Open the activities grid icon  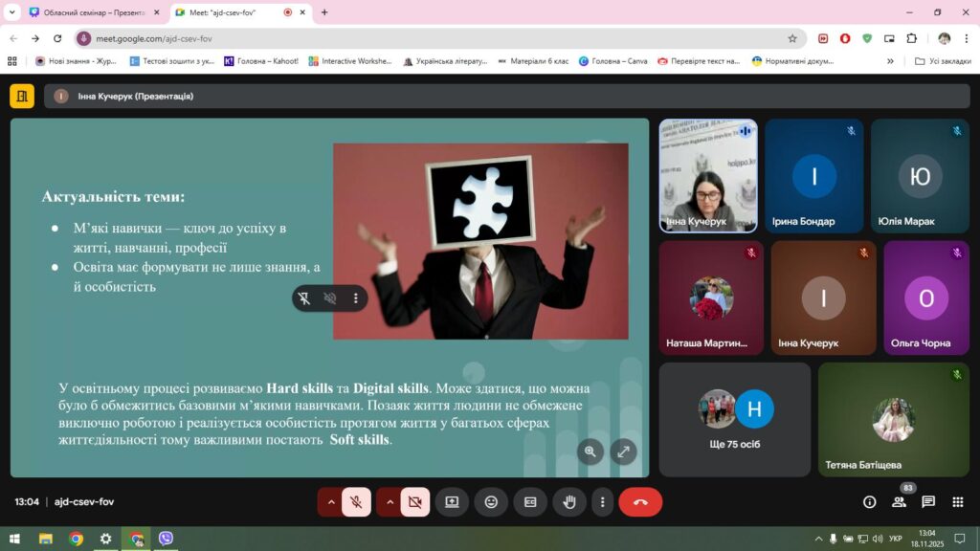pos(957,501)
